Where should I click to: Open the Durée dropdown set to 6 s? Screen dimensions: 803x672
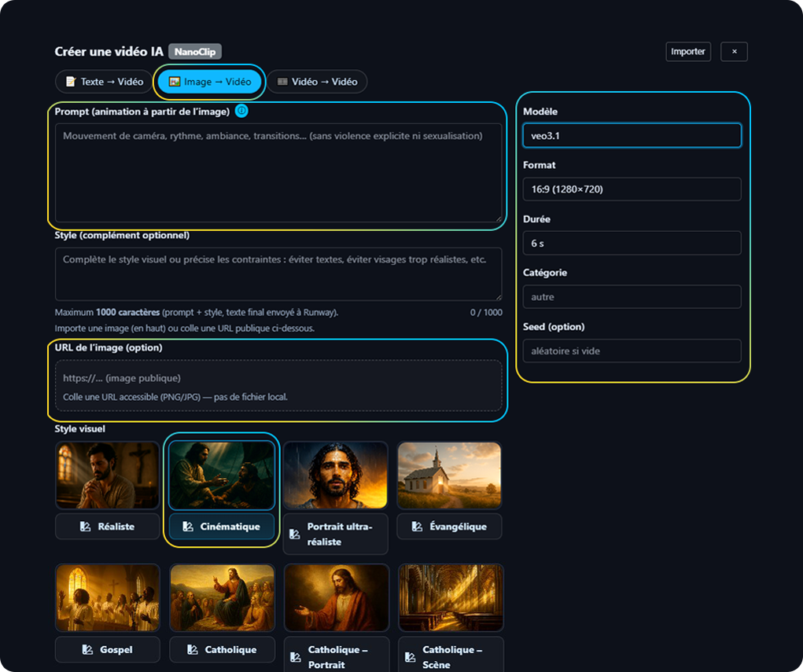pos(632,243)
